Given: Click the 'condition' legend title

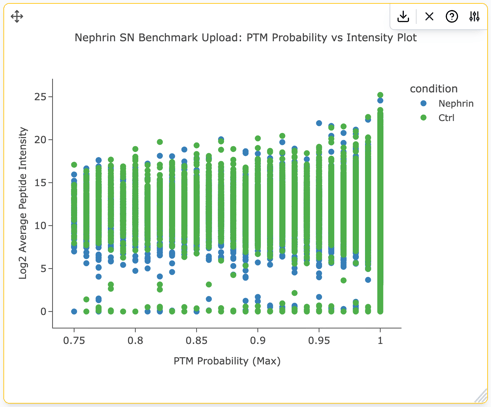Looking at the screenshot, I should pyautogui.click(x=434, y=89).
